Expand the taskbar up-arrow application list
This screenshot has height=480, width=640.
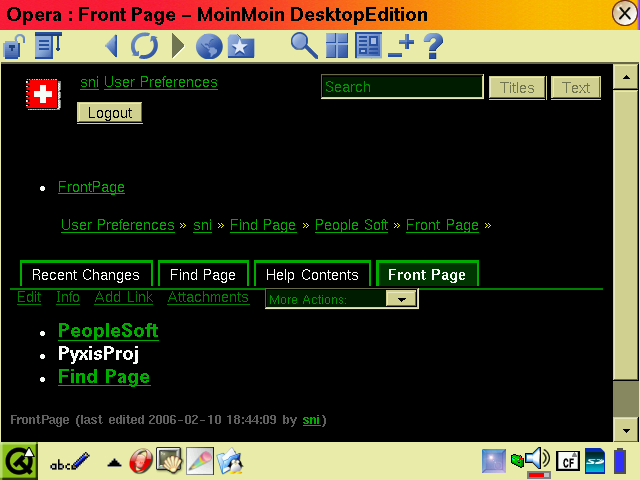(x=115, y=462)
